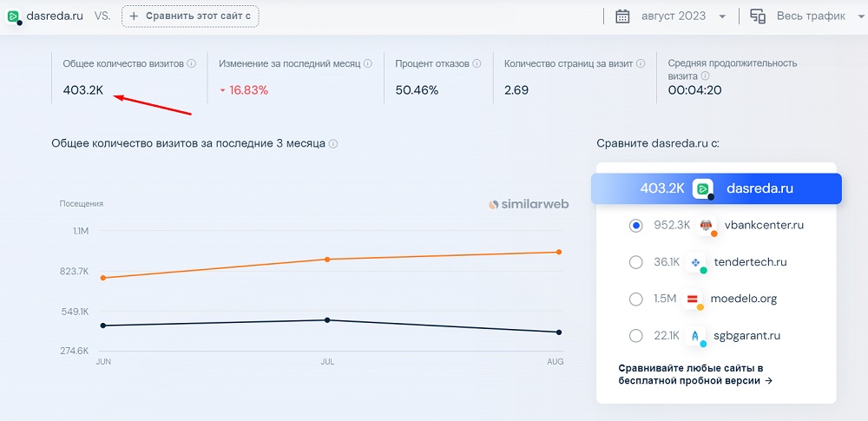Click info icon beside 3-month visits chart title

click(332, 143)
